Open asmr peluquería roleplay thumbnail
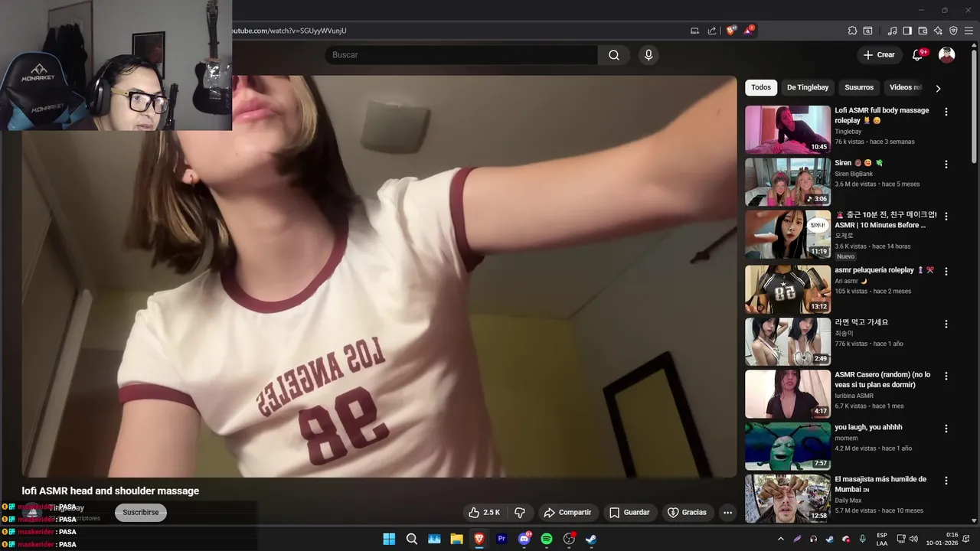The width and height of the screenshot is (980, 551). coord(788,289)
